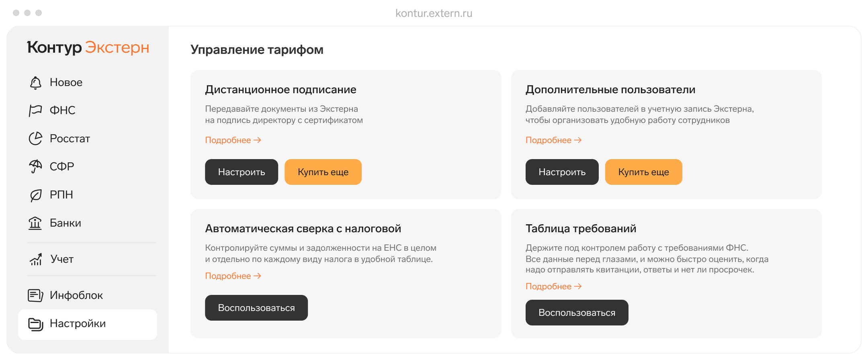Click the bank building icon for Банки
This screenshot has width=868, height=360.
(35, 223)
